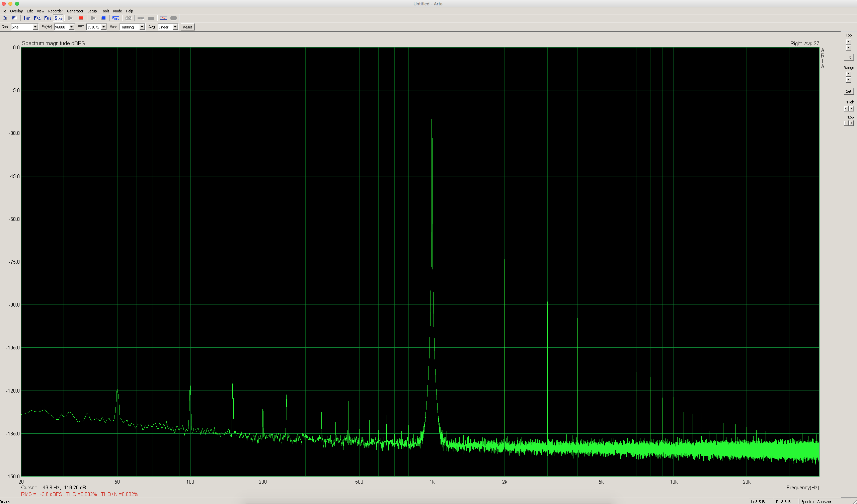Open the Avg Linear averaging dropdown
This screenshot has height=504, width=857.
point(175,27)
